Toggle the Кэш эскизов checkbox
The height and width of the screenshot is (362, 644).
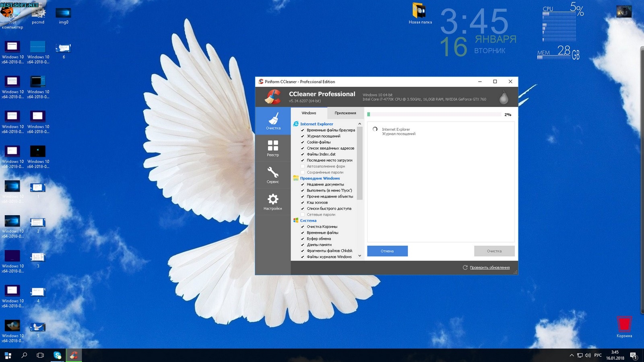pos(303,203)
